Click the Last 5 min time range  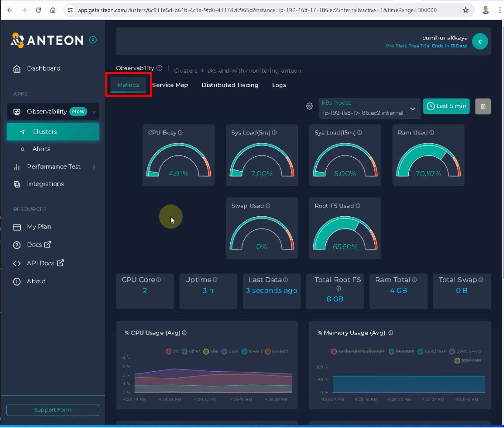[x=446, y=106]
